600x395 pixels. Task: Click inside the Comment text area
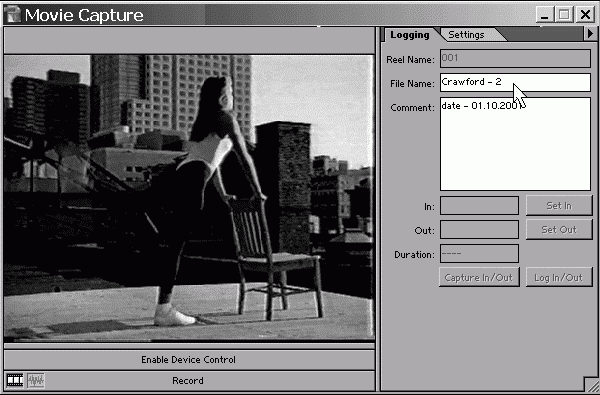pos(515,144)
